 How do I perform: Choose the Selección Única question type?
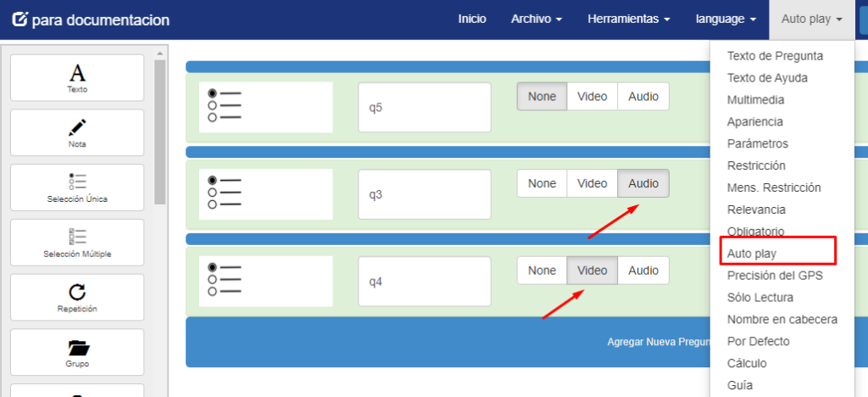[x=77, y=184]
